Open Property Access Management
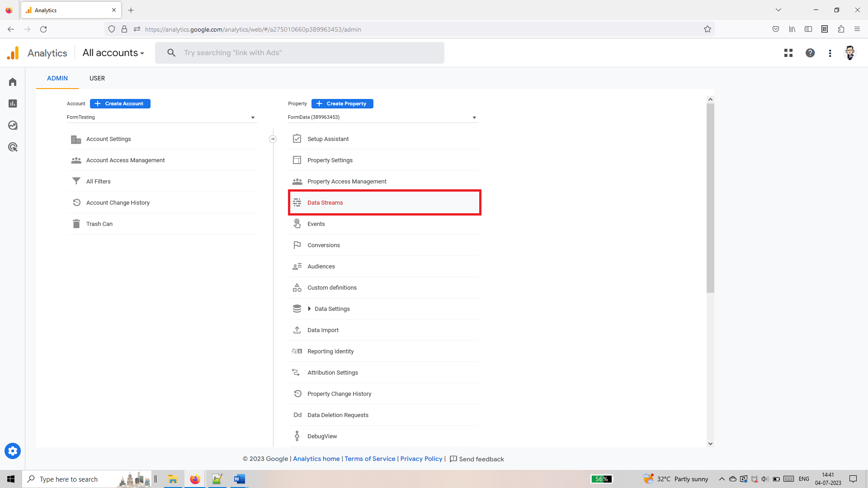Image resolution: width=868 pixels, height=488 pixels. [x=384, y=181]
